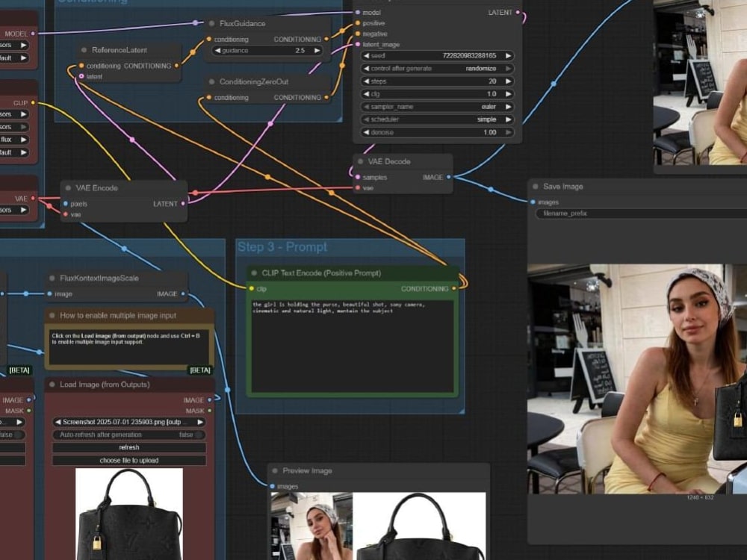Collapse the ReferenceLatent node via its title dot

pyautogui.click(x=84, y=50)
